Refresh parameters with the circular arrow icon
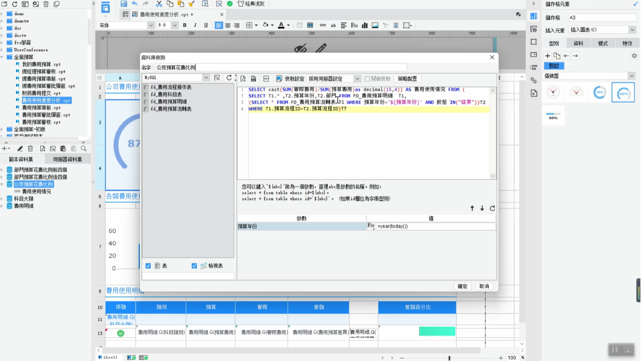The height and width of the screenshot is (361, 644). coord(492,208)
